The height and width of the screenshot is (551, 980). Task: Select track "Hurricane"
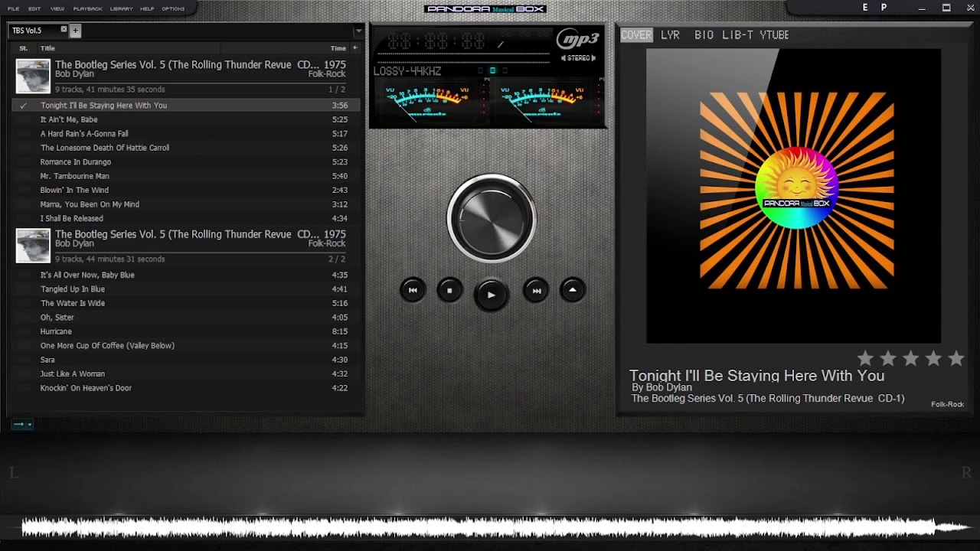click(186, 331)
